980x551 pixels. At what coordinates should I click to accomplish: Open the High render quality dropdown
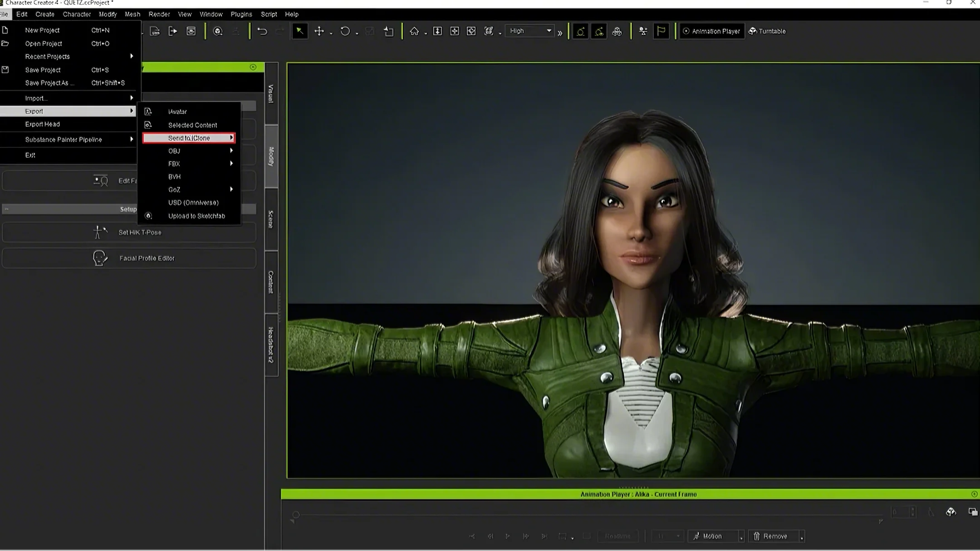click(530, 31)
